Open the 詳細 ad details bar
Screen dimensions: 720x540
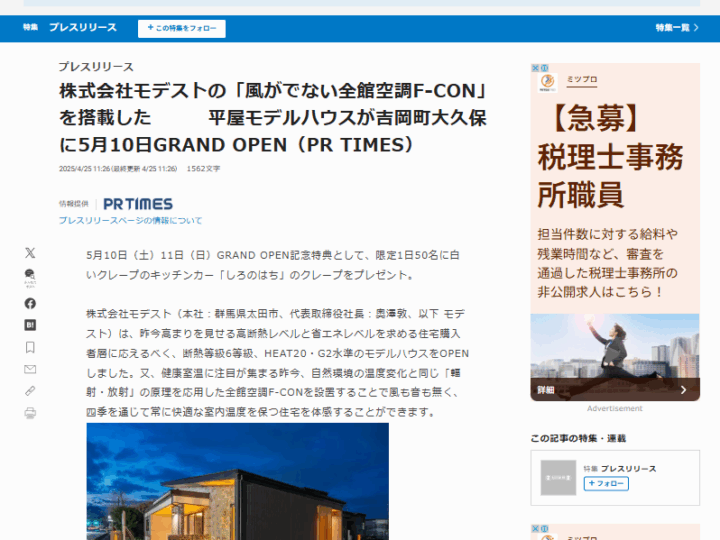615,390
